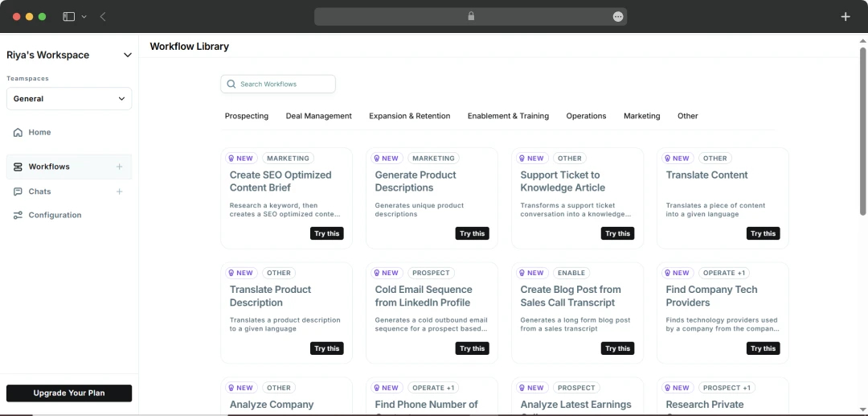Screen dimensions: 868x416
Task: Click the Configuration sliders icon
Action: point(18,216)
